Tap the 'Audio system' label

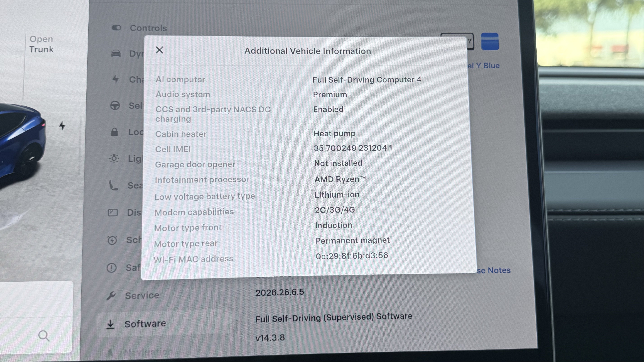click(x=183, y=94)
